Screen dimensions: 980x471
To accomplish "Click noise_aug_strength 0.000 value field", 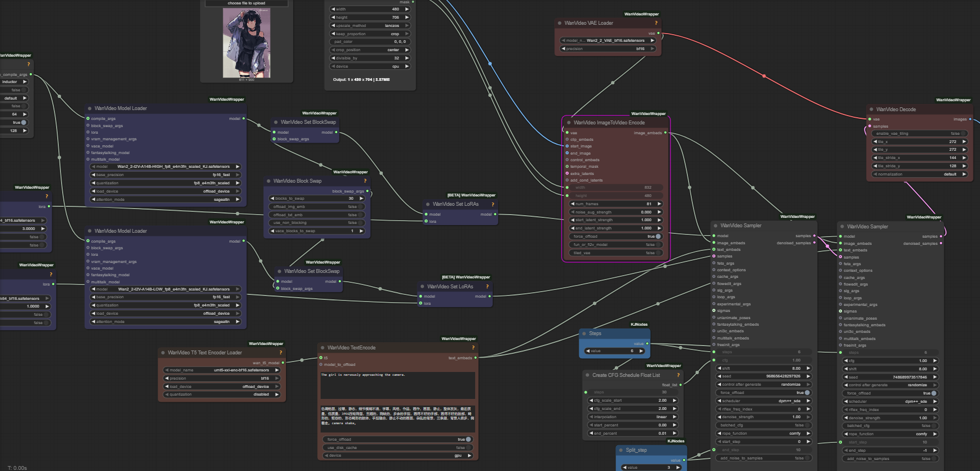I will click(x=616, y=212).
